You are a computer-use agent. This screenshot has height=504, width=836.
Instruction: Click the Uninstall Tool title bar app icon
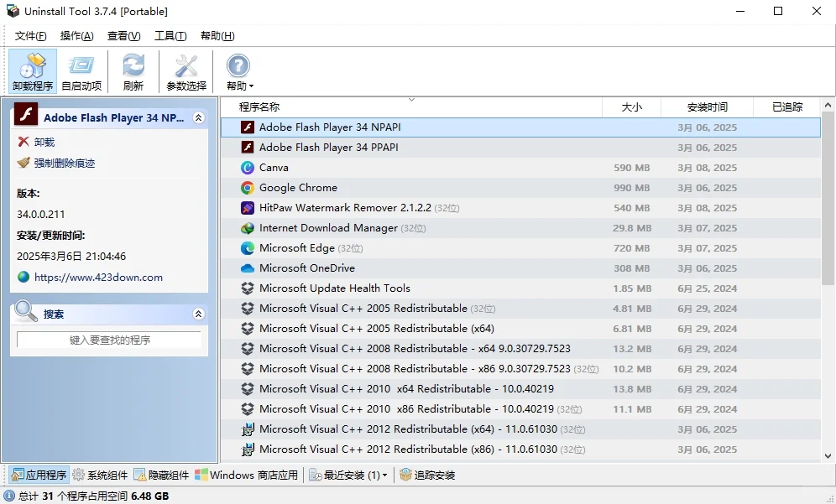(x=13, y=11)
